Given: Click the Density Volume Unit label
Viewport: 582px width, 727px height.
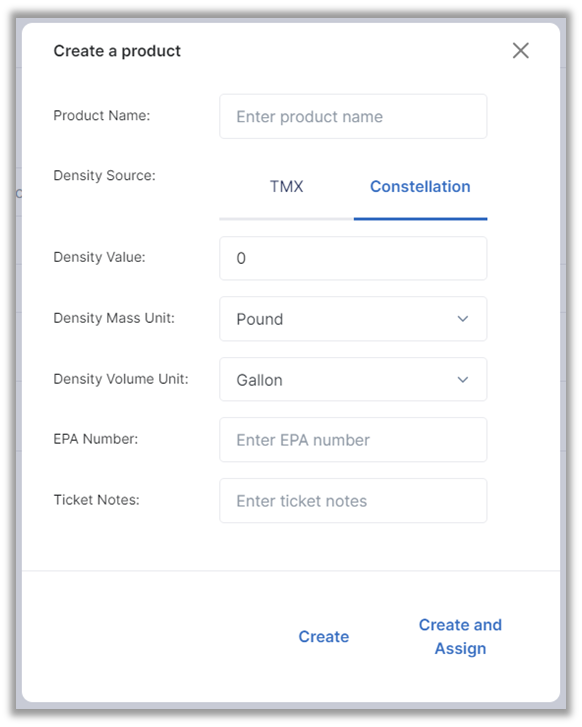Looking at the screenshot, I should pyautogui.click(x=121, y=379).
